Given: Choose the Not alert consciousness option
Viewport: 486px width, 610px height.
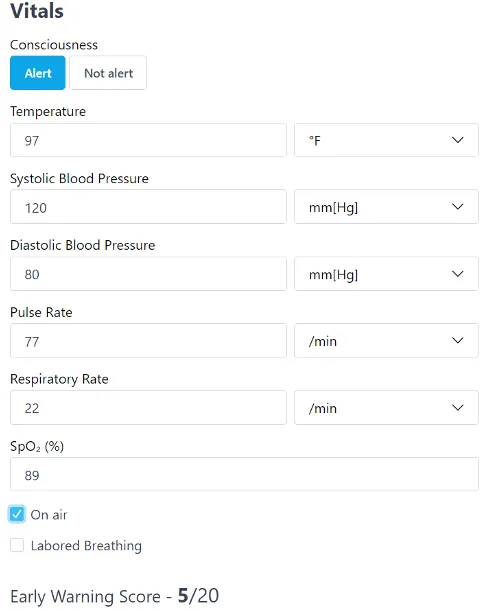Looking at the screenshot, I should (108, 73).
